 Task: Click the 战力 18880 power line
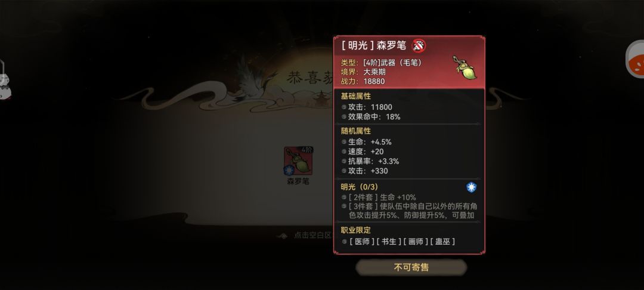point(363,81)
